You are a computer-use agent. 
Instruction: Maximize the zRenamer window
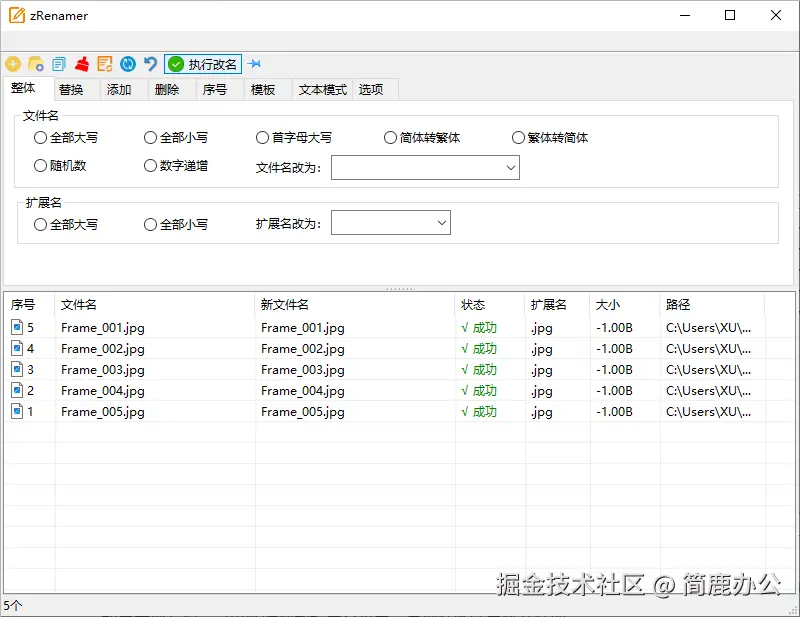pyautogui.click(x=730, y=15)
